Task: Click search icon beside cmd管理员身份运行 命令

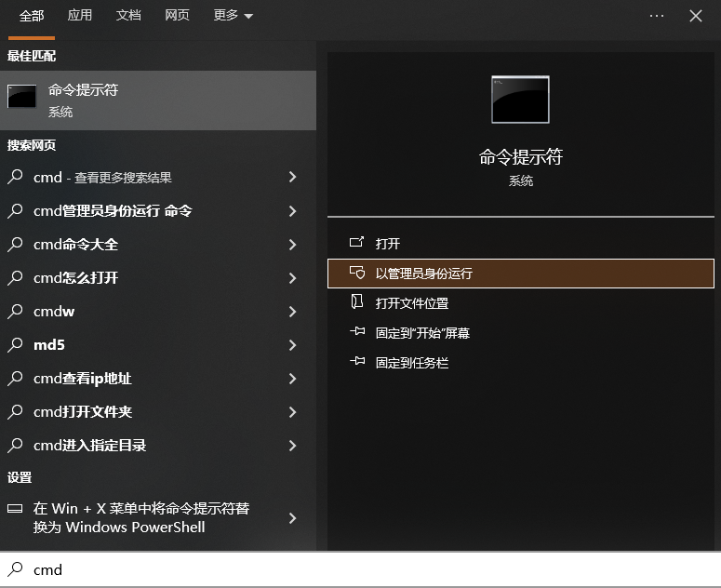Action: [x=15, y=211]
